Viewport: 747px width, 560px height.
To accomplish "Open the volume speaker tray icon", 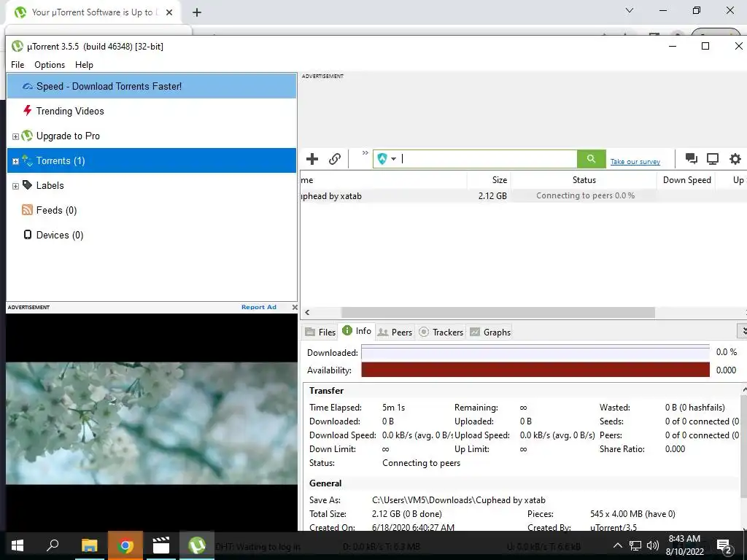I will (x=653, y=545).
